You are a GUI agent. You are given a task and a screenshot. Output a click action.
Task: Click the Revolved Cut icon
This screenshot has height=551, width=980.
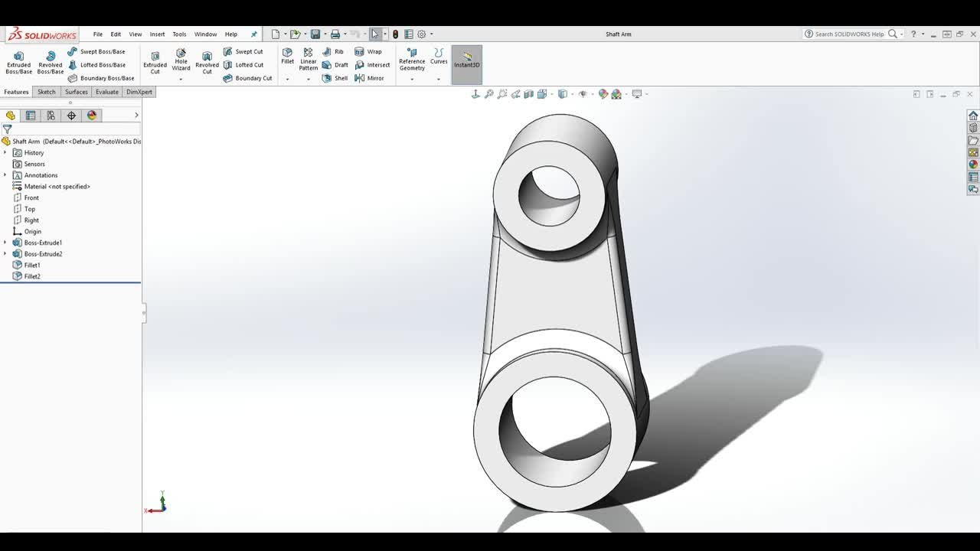(207, 62)
